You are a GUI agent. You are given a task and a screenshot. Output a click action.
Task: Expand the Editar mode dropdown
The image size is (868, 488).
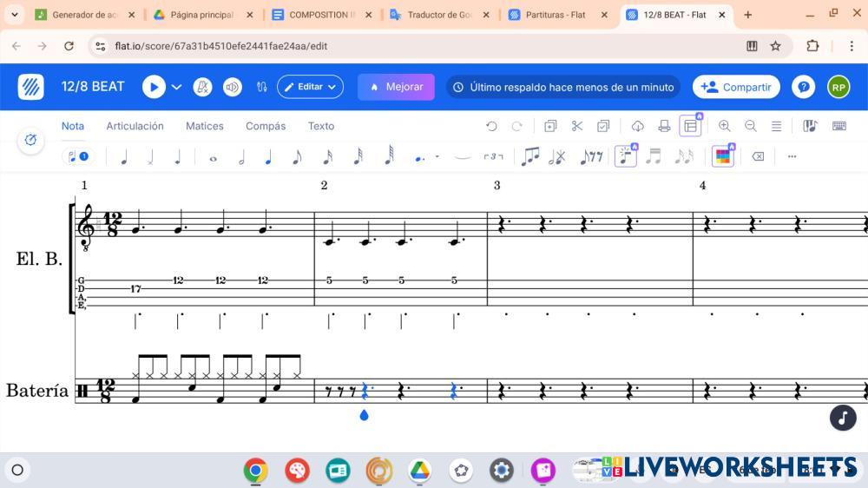310,87
